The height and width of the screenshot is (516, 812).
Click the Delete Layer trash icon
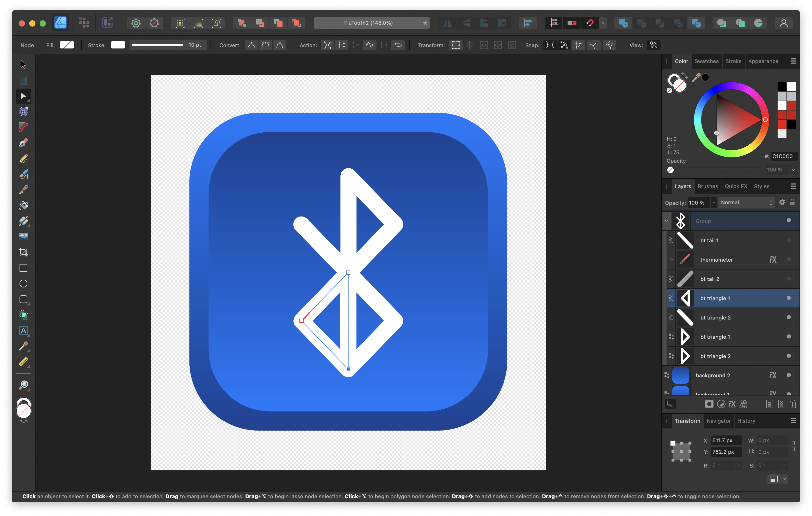(793, 404)
